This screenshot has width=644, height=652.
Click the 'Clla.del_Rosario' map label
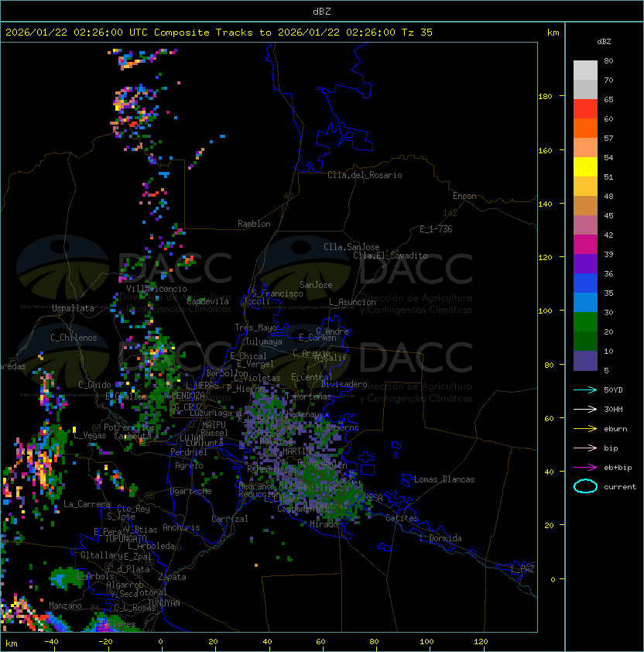[365, 175]
